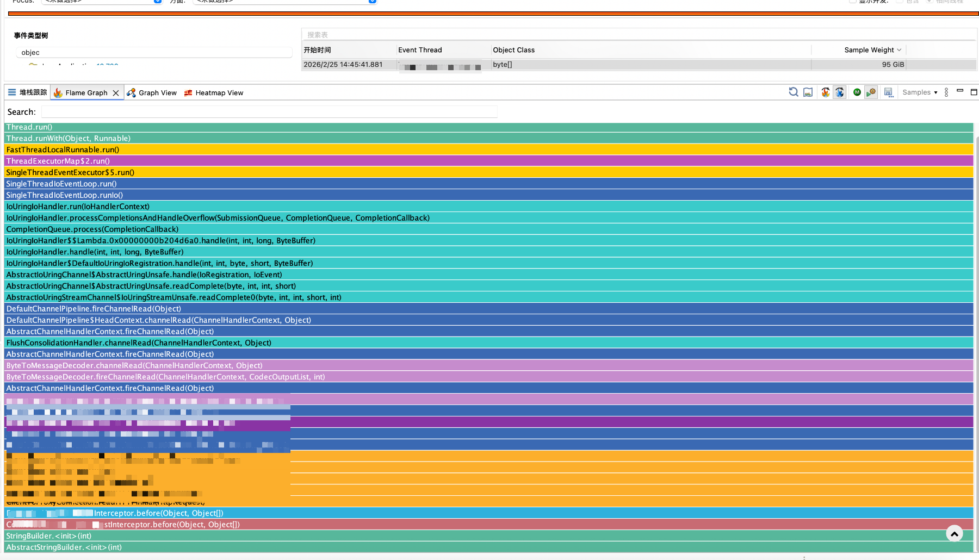Close the Flame Graph tab
Viewport: 979px width, 560px height.
116,93
